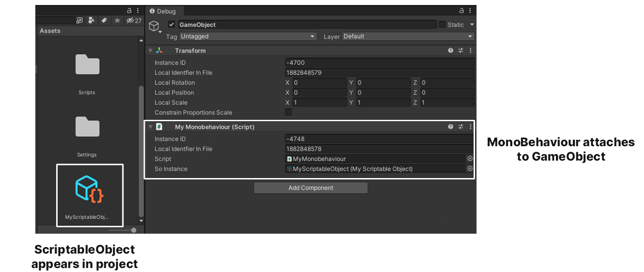Click the Script field MyMonobehaviour
The width and height of the screenshot is (644, 272).
[375, 159]
